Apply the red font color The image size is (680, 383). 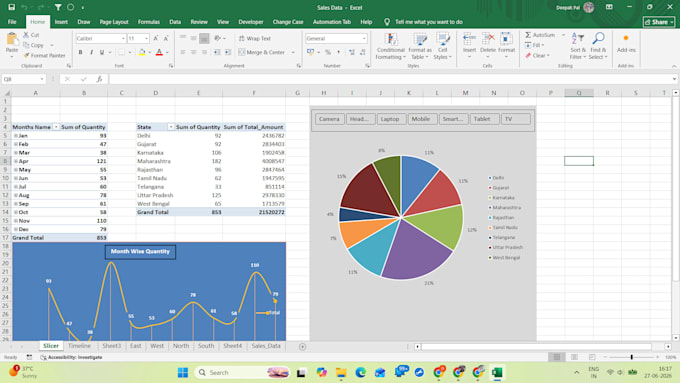[159, 52]
